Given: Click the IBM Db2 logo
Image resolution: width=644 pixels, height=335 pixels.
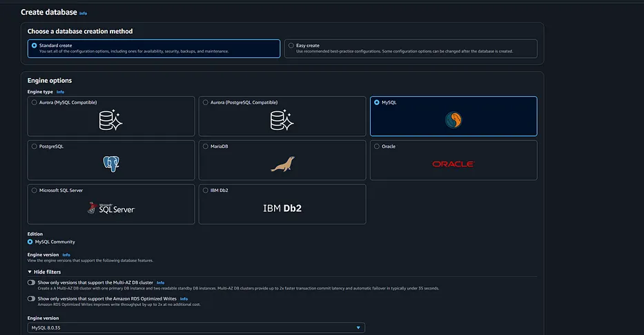Looking at the screenshot, I should (x=282, y=208).
